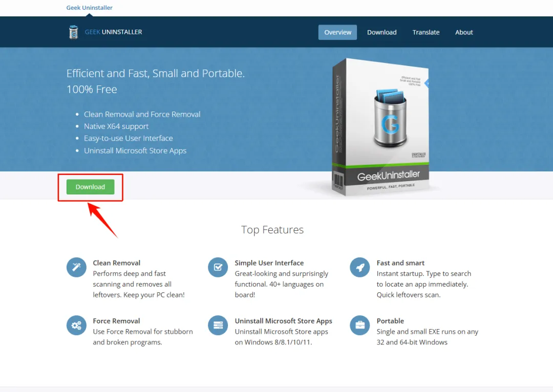Click the Simple User Interface heading

click(x=269, y=263)
